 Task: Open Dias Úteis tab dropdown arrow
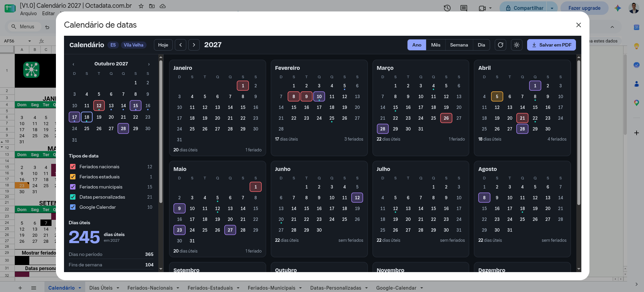point(118,288)
